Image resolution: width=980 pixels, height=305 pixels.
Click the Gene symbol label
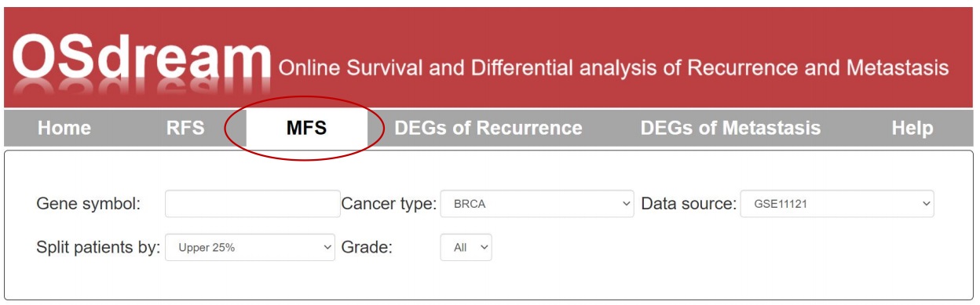coord(89,204)
